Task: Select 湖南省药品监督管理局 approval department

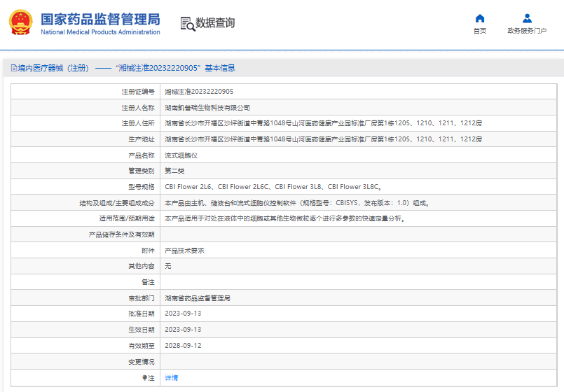Action: coord(198,298)
